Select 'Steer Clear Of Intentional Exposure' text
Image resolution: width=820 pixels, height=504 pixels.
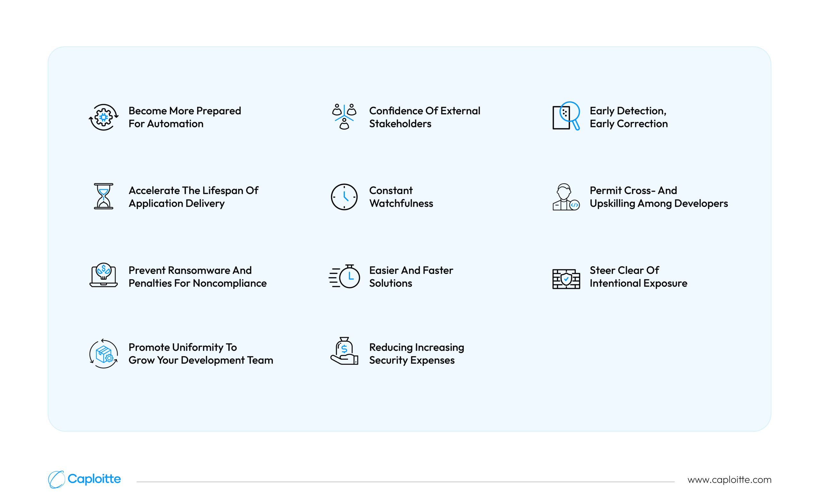[x=638, y=276]
